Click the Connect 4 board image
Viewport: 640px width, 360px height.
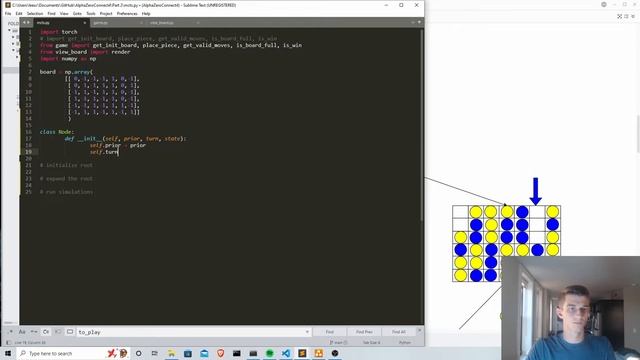click(506, 243)
